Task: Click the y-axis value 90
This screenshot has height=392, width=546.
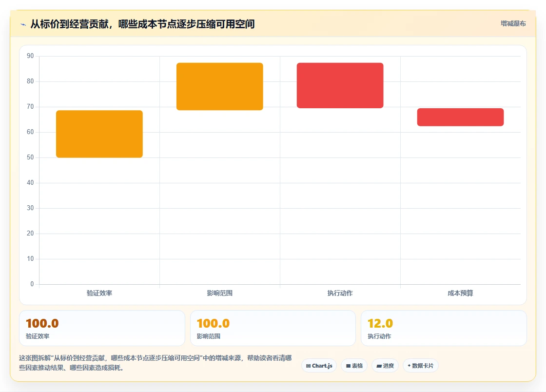Action: click(x=30, y=56)
